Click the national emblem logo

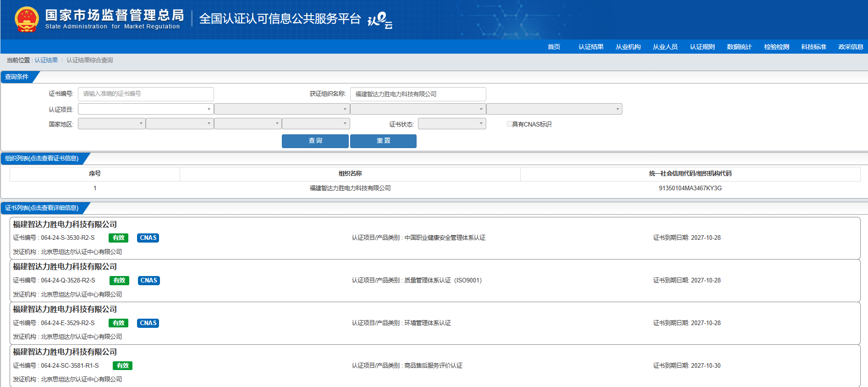point(27,20)
